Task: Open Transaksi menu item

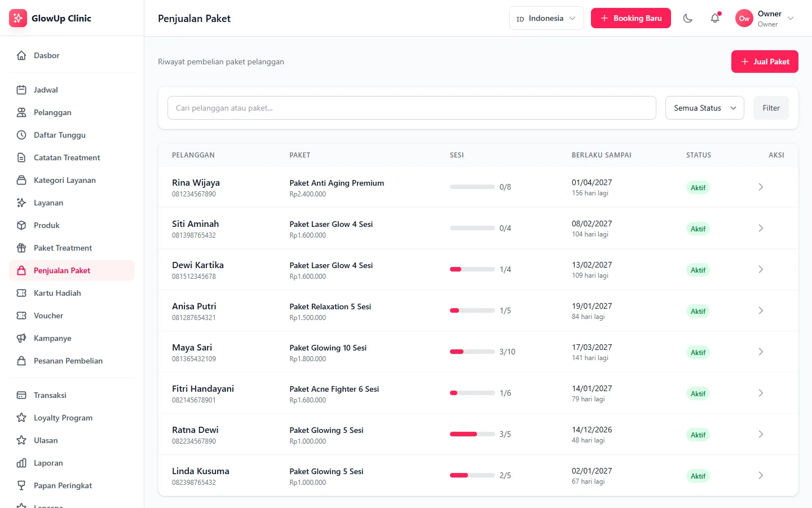Action: [72, 395]
